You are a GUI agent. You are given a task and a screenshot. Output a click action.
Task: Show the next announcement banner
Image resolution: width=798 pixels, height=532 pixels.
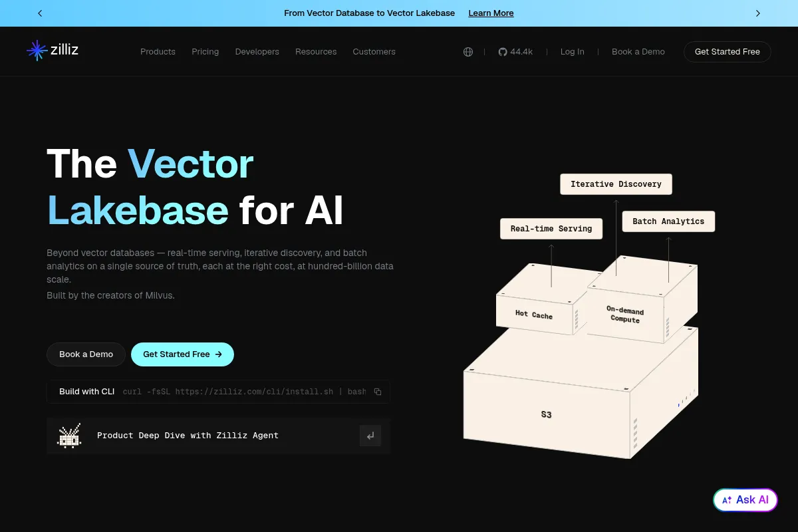(757, 13)
